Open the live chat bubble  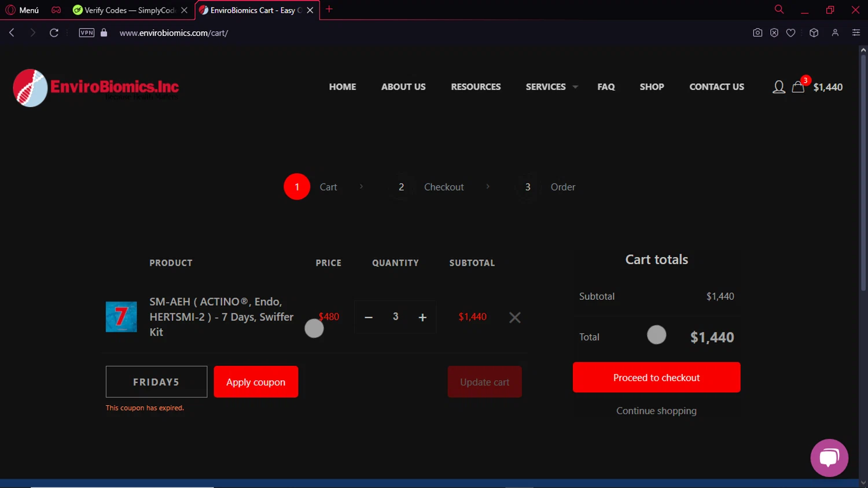tap(829, 458)
